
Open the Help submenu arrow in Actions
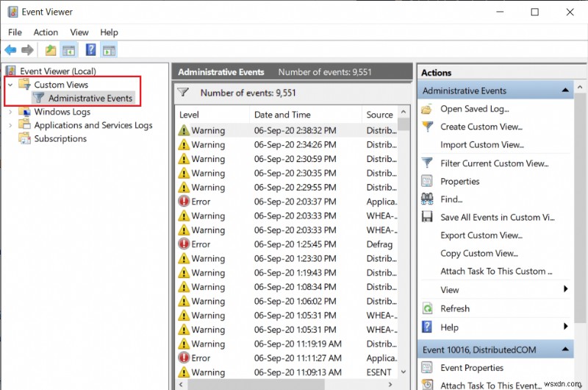pos(565,327)
